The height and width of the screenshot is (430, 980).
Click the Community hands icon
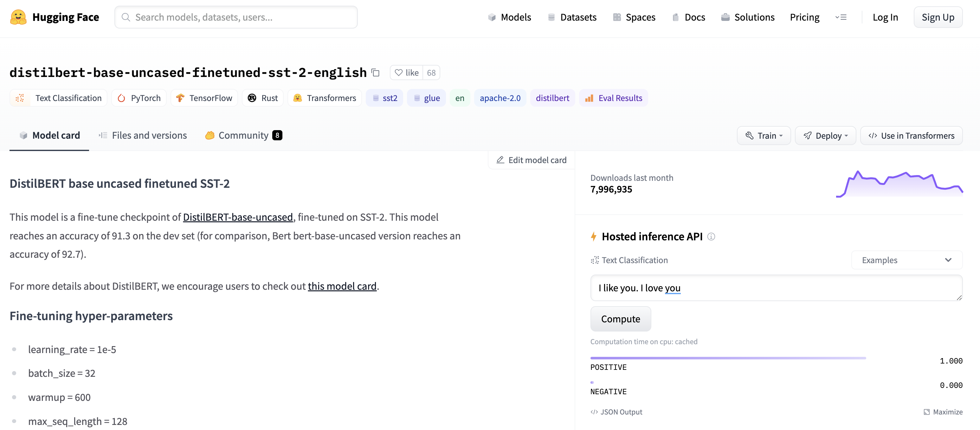pyautogui.click(x=210, y=135)
